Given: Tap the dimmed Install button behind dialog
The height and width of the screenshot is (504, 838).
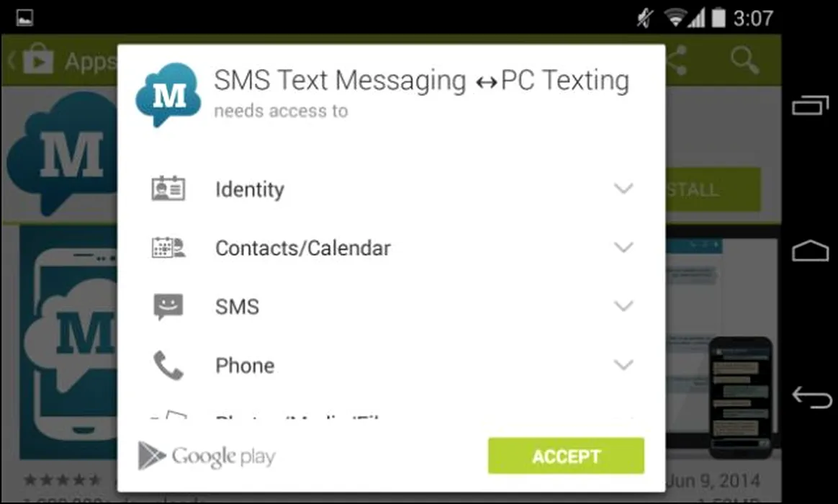Looking at the screenshot, I should pos(713,189).
